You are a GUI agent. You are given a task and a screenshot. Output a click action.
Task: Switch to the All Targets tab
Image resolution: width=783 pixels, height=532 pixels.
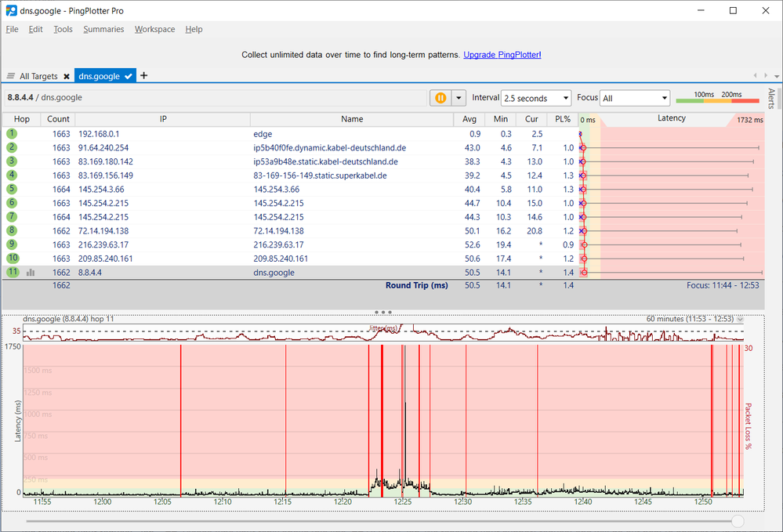38,75
